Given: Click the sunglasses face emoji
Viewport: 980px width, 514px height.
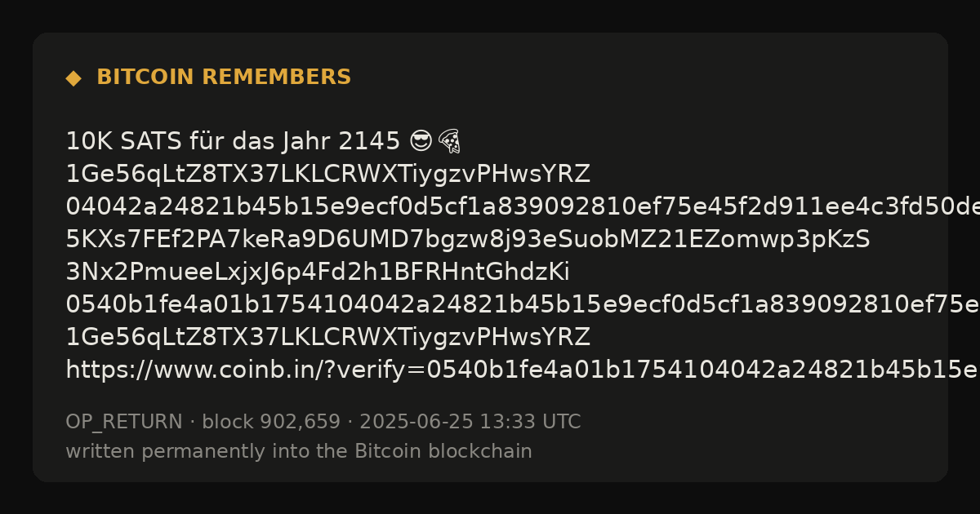Looking at the screenshot, I should pos(421,142).
